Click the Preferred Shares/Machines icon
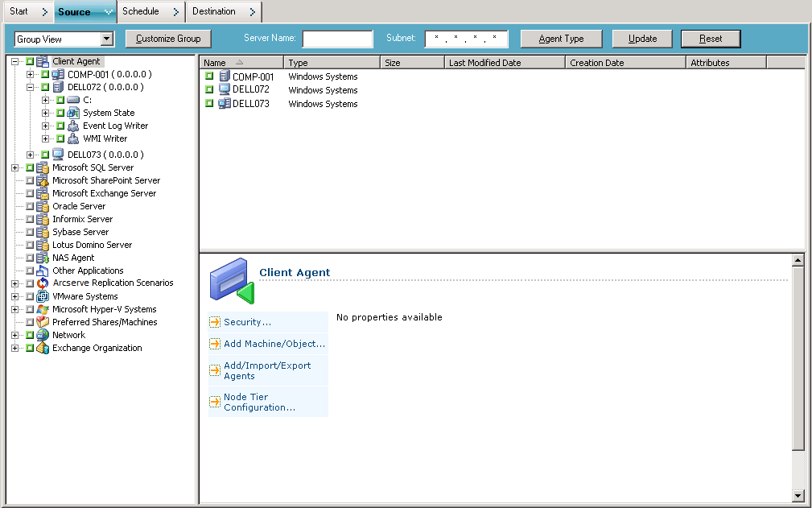The width and height of the screenshot is (812, 508). 43,322
